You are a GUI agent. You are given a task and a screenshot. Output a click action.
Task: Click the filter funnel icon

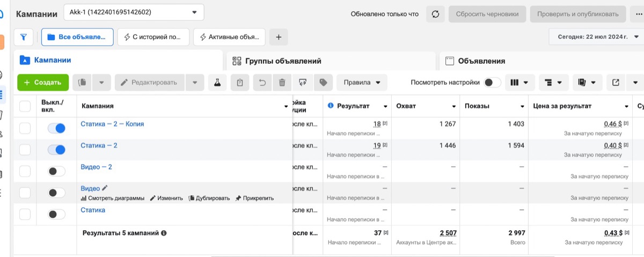pyautogui.click(x=24, y=37)
